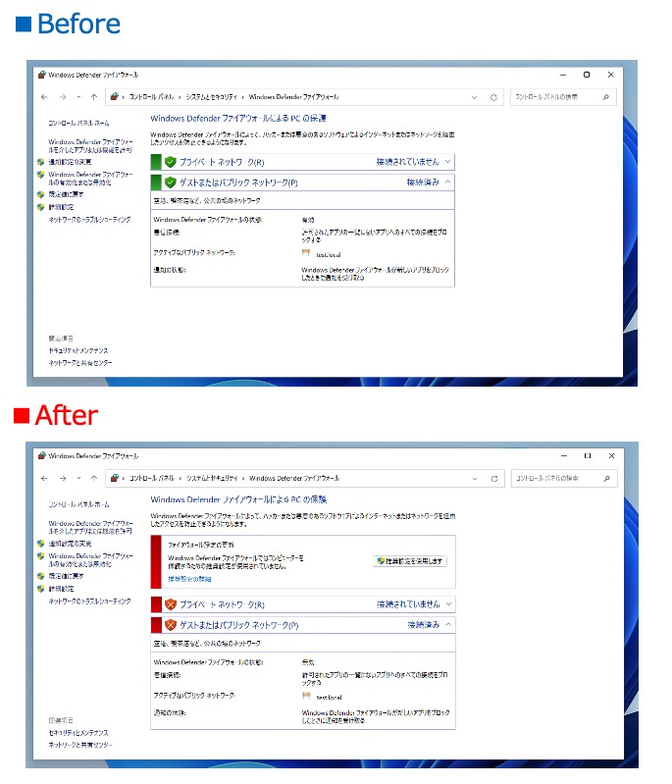Click 詳細設定 shield icon in Before window

[x=41, y=206]
